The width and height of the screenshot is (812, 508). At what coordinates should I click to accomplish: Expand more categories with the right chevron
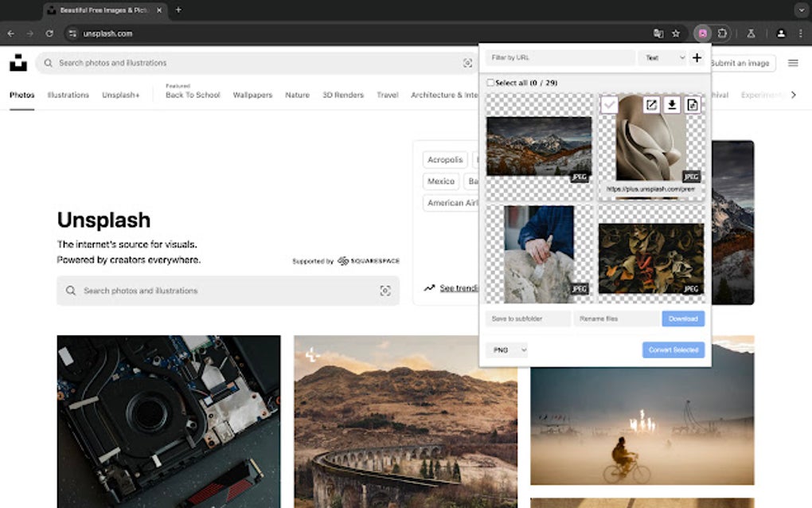794,94
